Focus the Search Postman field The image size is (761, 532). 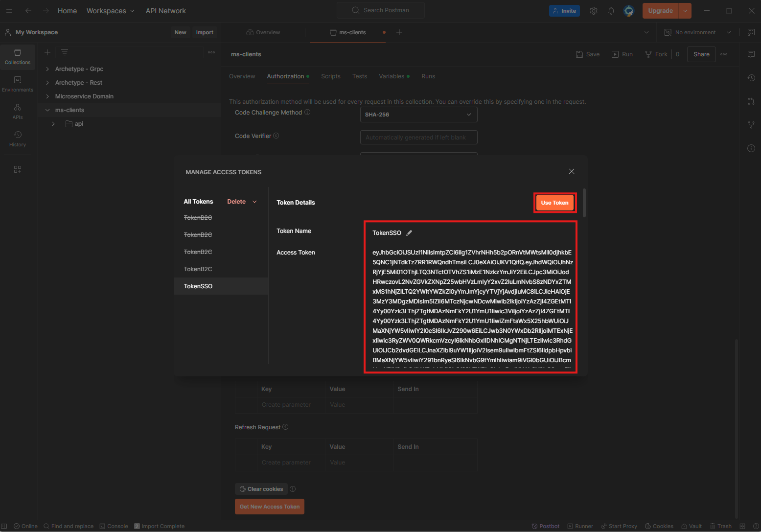point(381,10)
